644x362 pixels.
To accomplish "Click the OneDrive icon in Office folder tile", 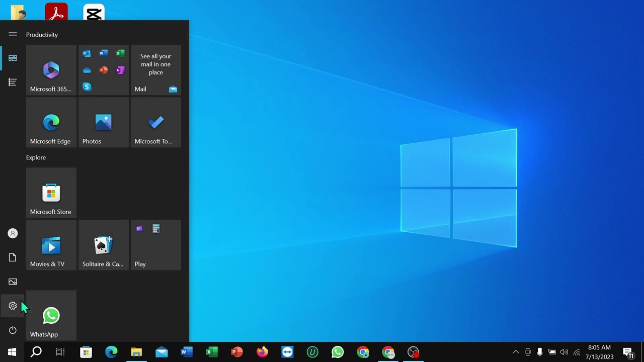I will (87, 70).
